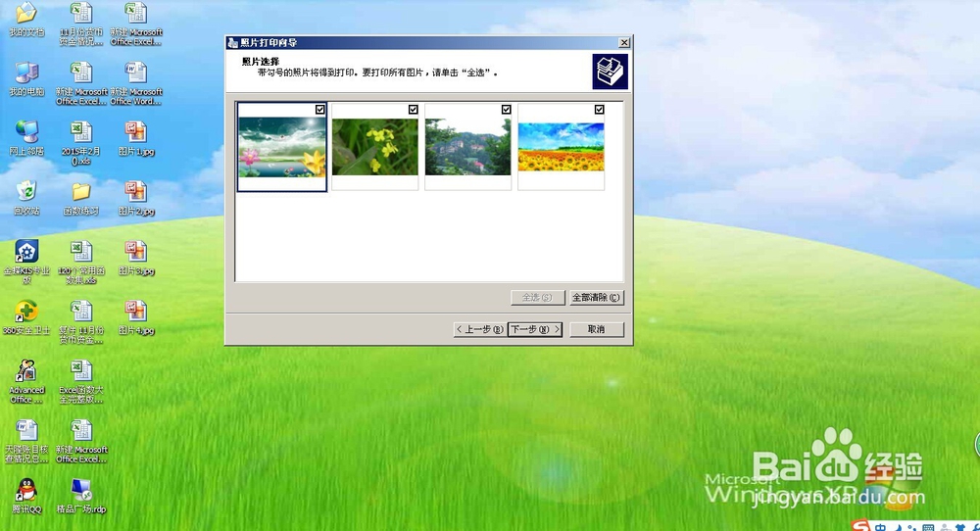Click the 全部清除(C) clear all button
Image resolution: width=980 pixels, height=531 pixels.
(x=596, y=298)
